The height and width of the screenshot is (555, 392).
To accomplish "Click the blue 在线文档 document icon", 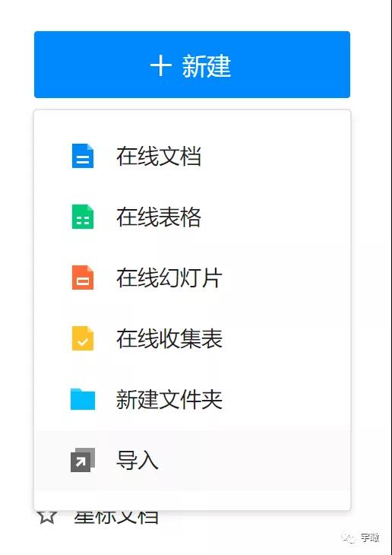I will [x=83, y=156].
